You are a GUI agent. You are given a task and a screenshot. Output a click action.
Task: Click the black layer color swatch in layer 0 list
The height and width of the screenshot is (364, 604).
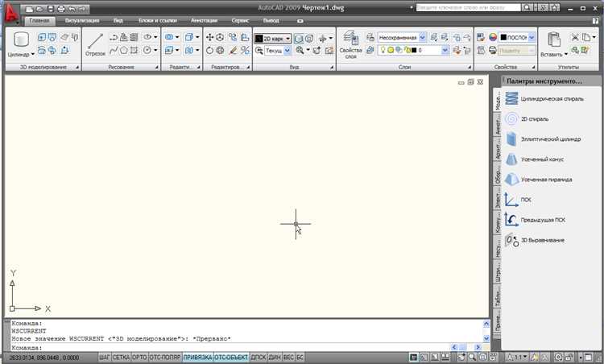(414, 50)
